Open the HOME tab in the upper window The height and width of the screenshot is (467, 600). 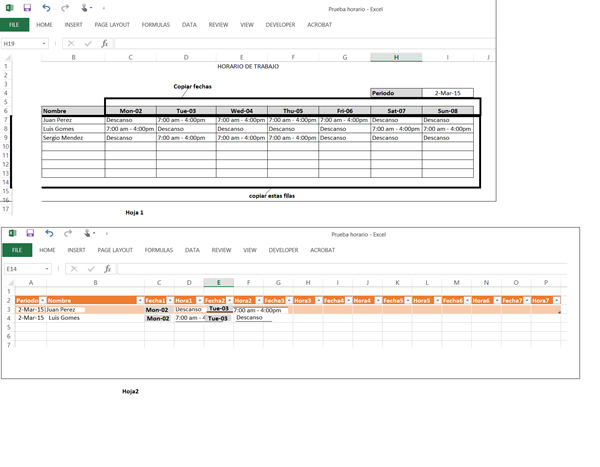click(44, 25)
